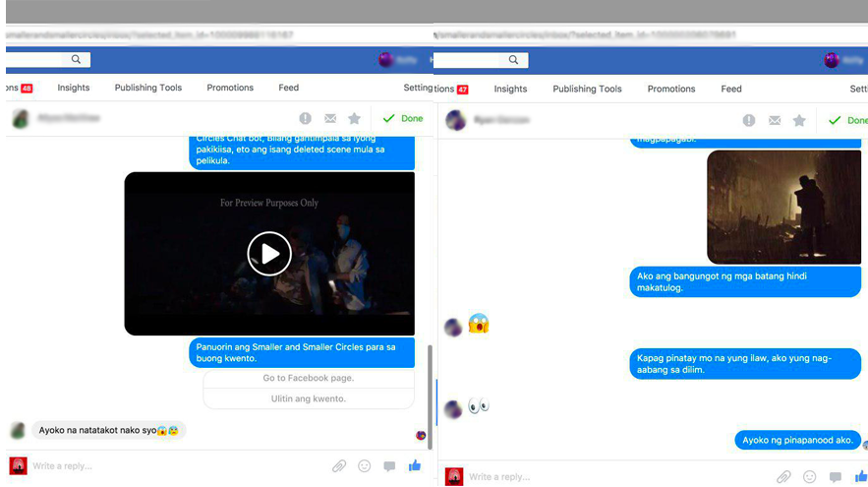Image resolution: width=868 pixels, height=487 pixels.
Task: Open saved replies icon in left reply box
Action: tap(389, 466)
